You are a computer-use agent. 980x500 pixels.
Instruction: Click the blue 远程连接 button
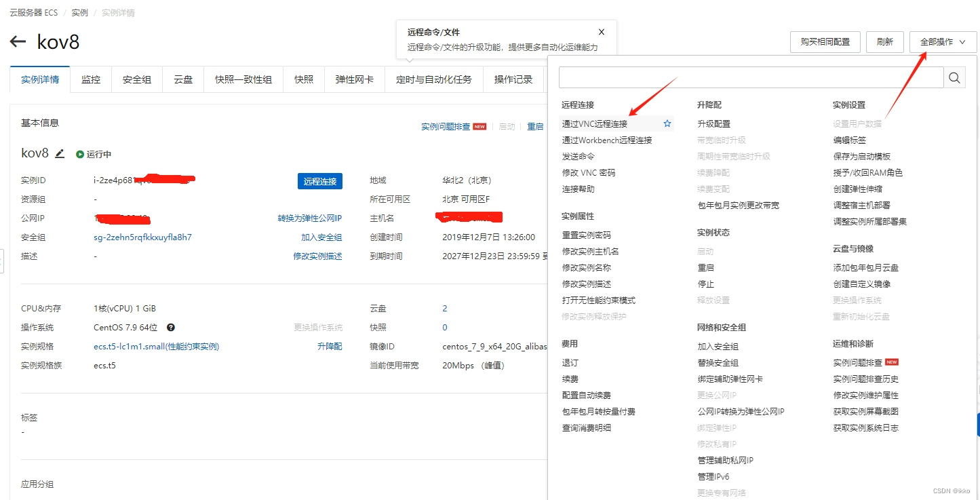coord(319,181)
